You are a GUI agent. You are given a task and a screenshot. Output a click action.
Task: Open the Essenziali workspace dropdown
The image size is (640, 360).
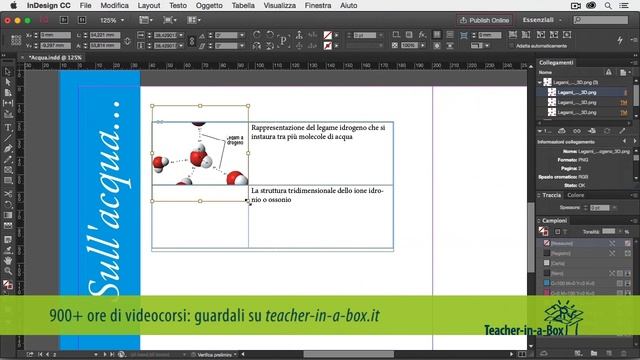(x=542, y=20)
